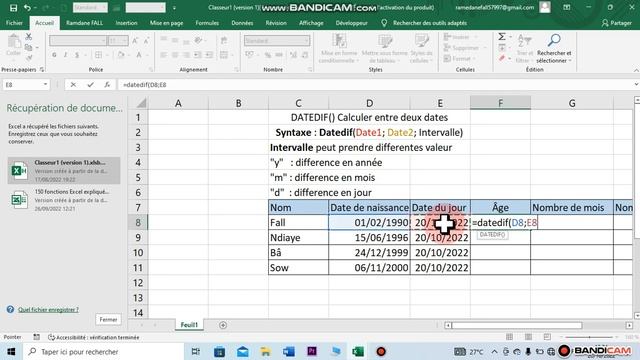Click Mettre sous forme de tableau icon

pos(384,41)
